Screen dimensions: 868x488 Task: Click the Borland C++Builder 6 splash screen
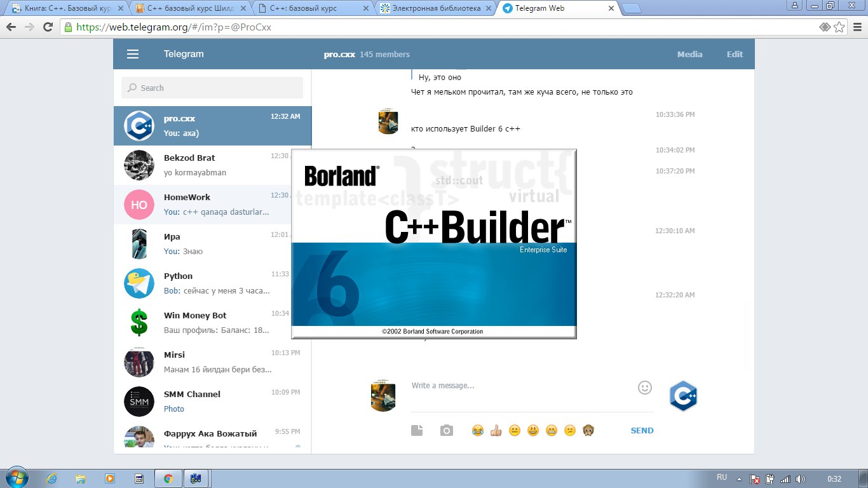(434, 244)
